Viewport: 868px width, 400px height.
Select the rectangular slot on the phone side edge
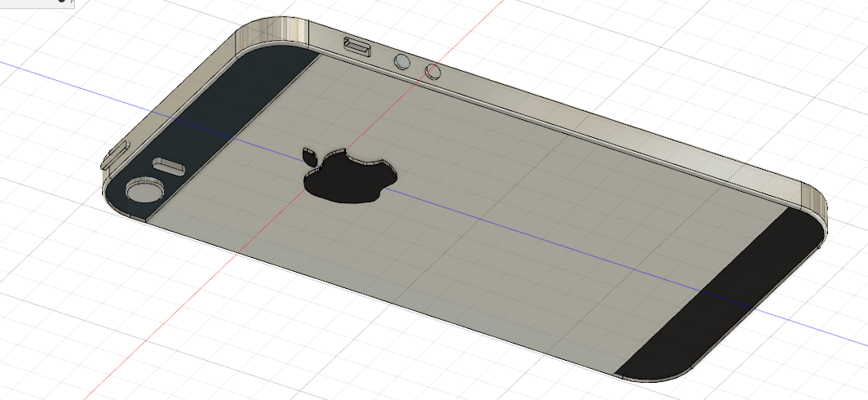tap(358, 46)
